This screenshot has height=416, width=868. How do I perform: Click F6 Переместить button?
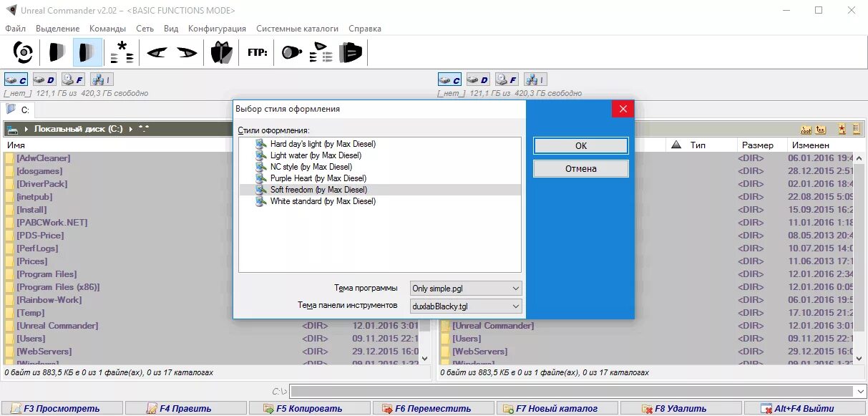coord(433,409)
